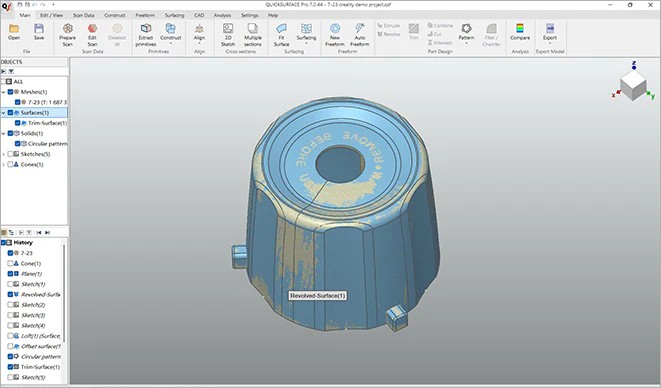Screen dimensions: 661x388
Task: Toggle the ALL objects checkbox
Action: [3, 82]
